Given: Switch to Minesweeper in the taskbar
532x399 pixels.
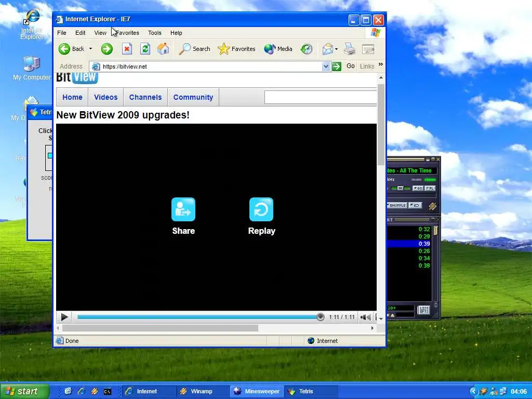Looking at the screenshot, I should click(x=257, y=391).
